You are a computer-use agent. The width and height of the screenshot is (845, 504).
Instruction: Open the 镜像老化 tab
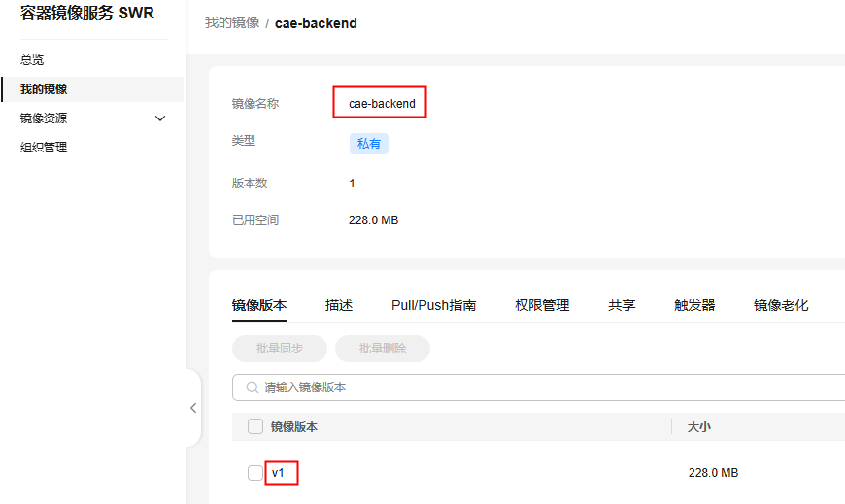click(781, 305)
